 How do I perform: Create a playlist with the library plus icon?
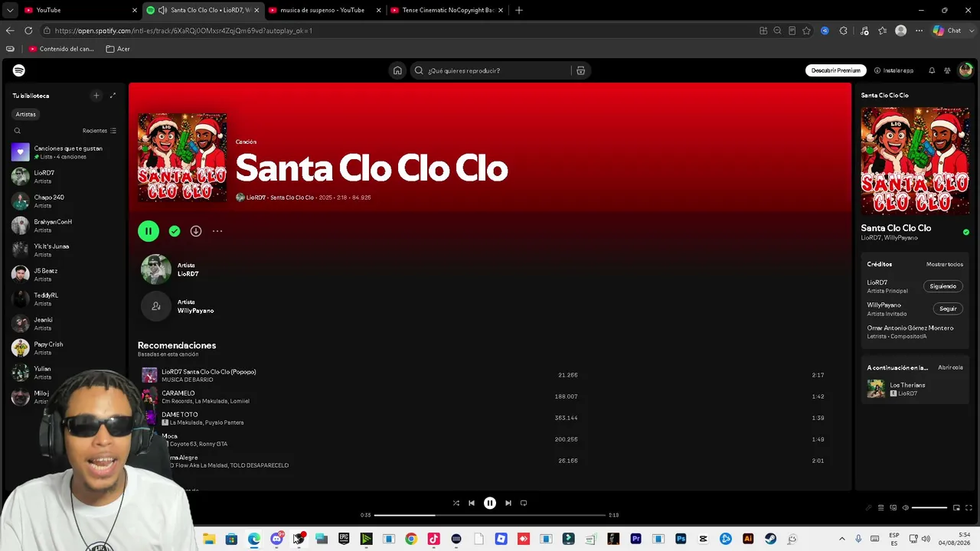pos(96,96)
